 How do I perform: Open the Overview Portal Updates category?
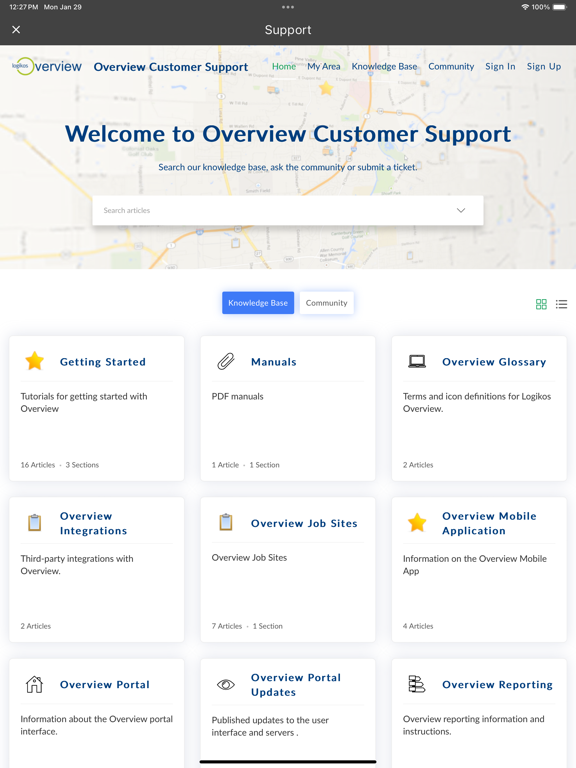pos(296,685)
